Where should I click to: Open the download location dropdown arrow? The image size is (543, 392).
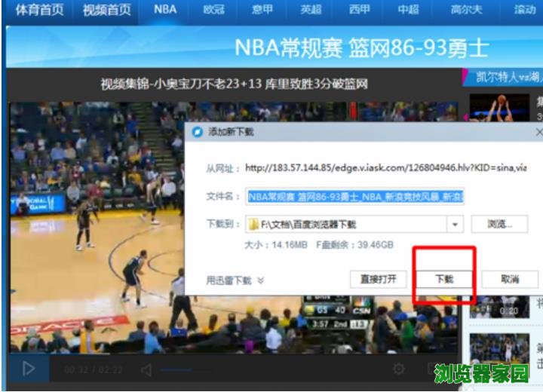pyautogui.click(x=455, y=224)
